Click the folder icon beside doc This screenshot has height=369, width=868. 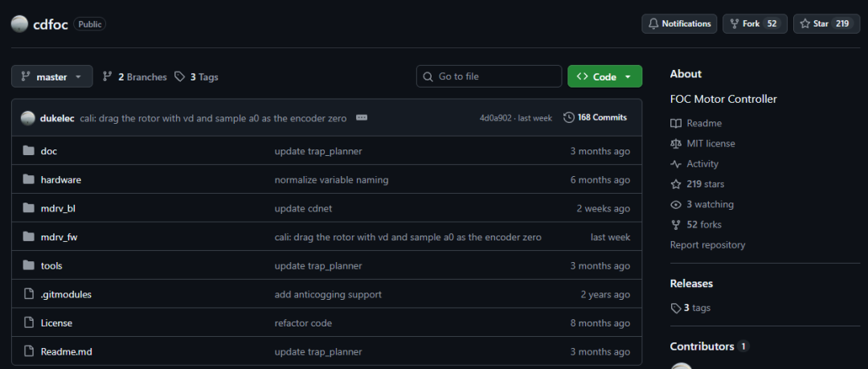tap(29, 150)
